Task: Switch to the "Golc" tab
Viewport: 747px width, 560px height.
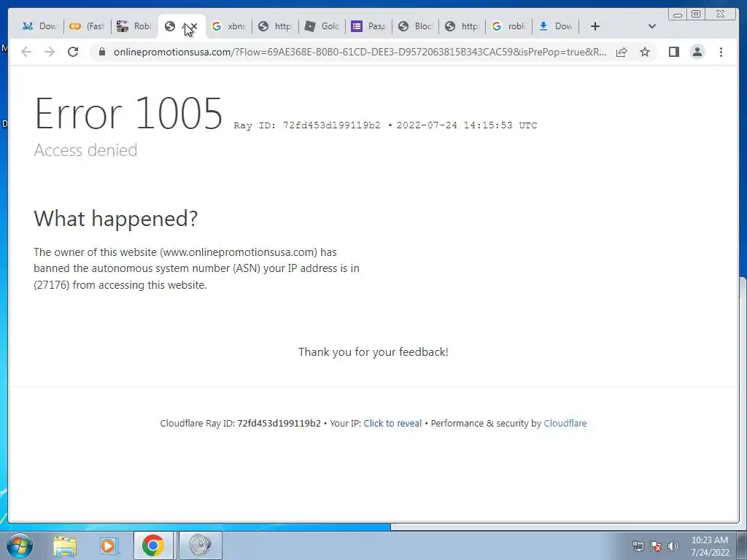Action: (x=322, y=26)
